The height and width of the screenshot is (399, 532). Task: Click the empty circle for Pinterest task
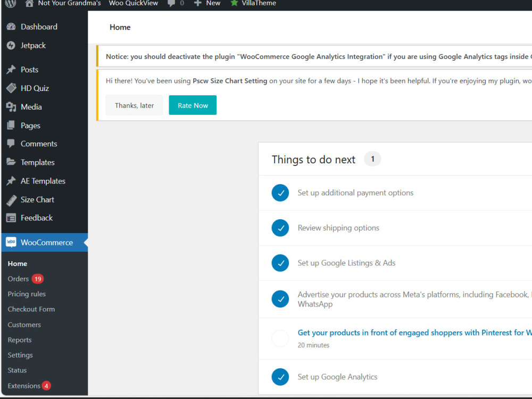pos(280,338)
